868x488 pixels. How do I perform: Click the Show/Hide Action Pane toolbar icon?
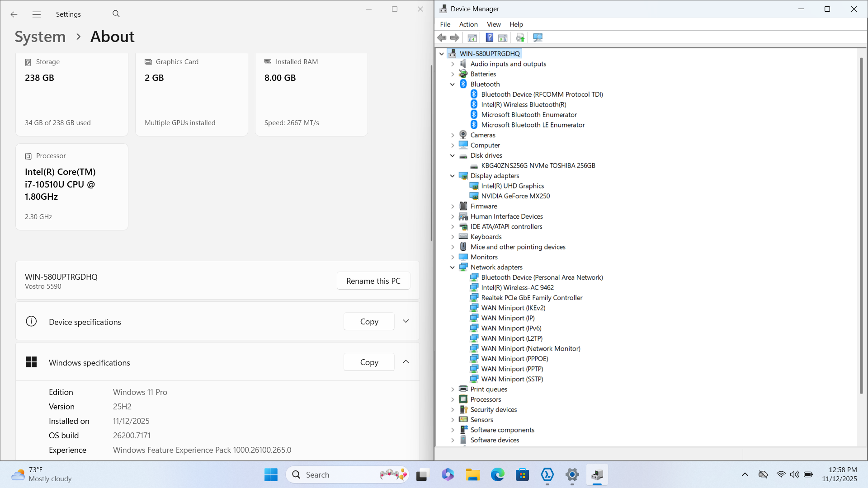point(503,38)
